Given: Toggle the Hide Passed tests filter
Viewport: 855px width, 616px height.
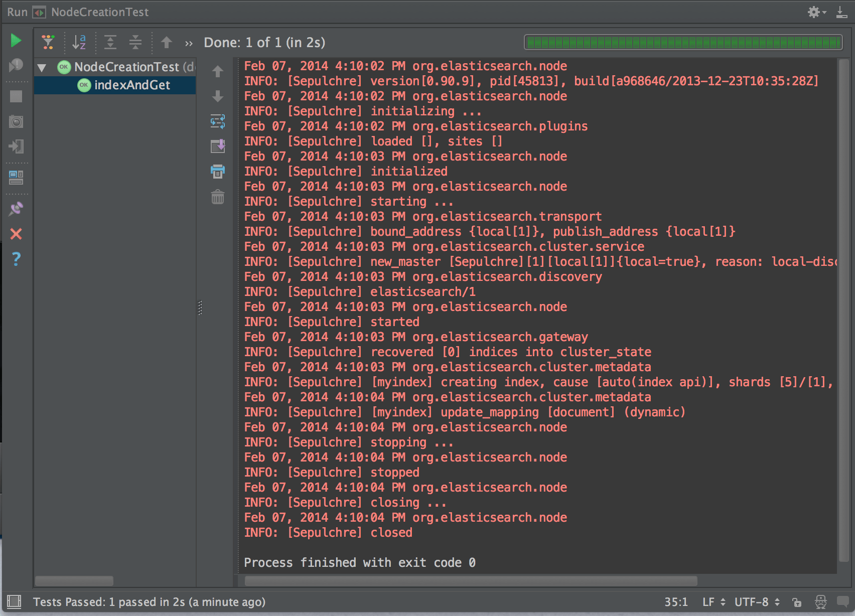Looking at the screenshot, I should tap(48, 43).
